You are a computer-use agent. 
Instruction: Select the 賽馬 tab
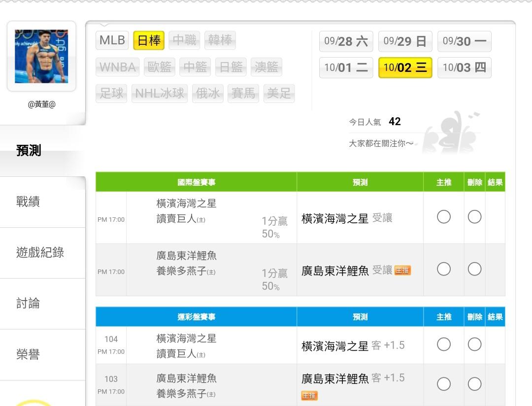point(243,93)
